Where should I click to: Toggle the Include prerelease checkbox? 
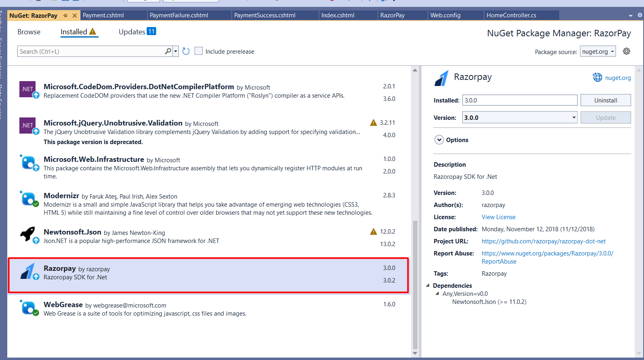coord(199,51)
